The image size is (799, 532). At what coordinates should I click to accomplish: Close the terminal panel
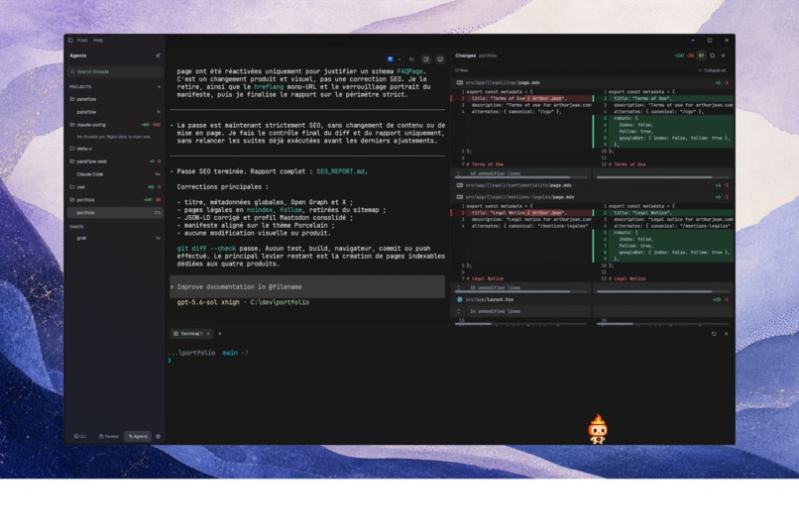[726, 334]
